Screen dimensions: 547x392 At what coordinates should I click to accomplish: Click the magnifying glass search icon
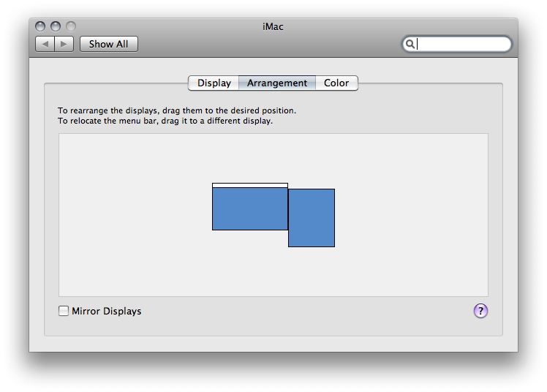pos(410,44)
